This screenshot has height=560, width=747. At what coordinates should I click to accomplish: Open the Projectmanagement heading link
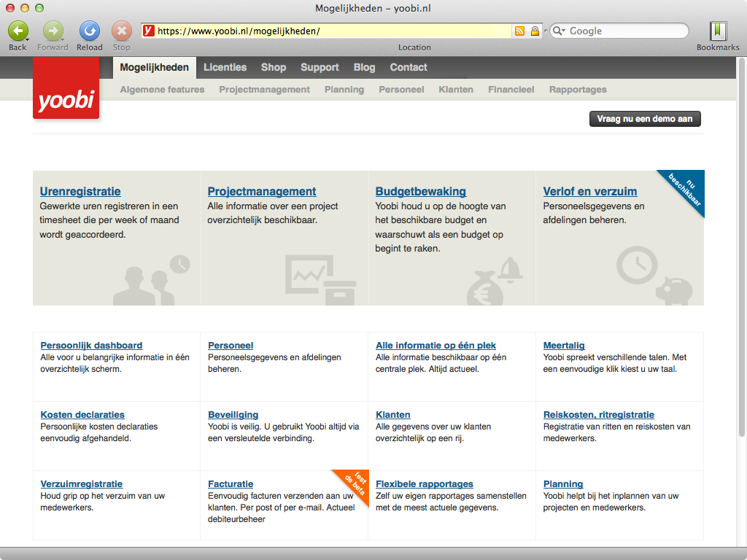[x=262, y=192]
